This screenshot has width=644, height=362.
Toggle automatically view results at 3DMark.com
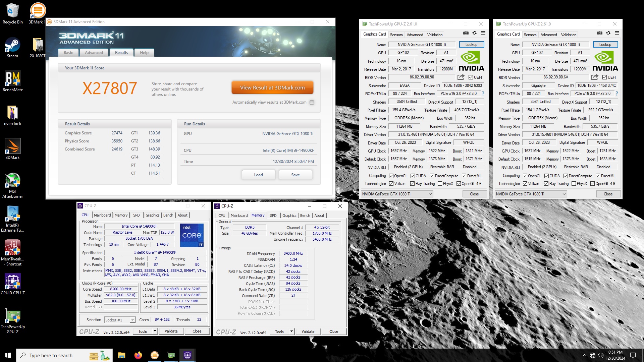[x=312, y=102]
